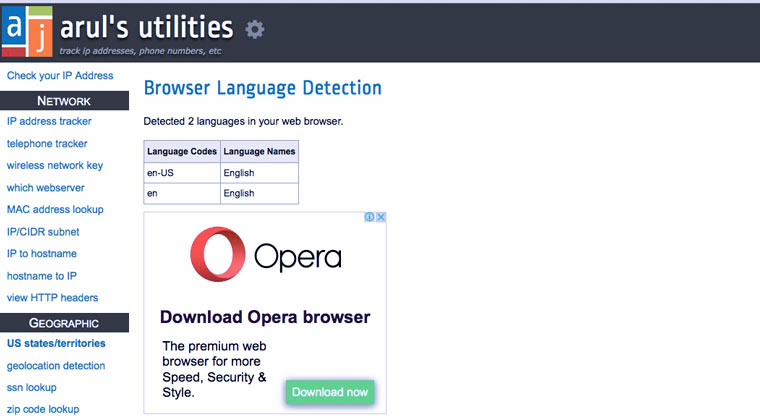Open US states/territories link
The height and width of the screenshot is (416, 760).
(56, 343)
